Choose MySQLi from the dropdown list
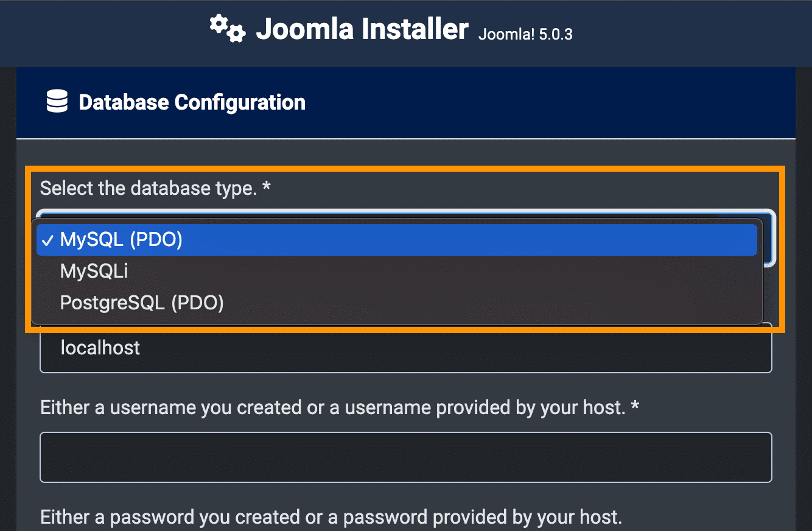The height and width of the screenshot is (531, 812). [397, 271]
